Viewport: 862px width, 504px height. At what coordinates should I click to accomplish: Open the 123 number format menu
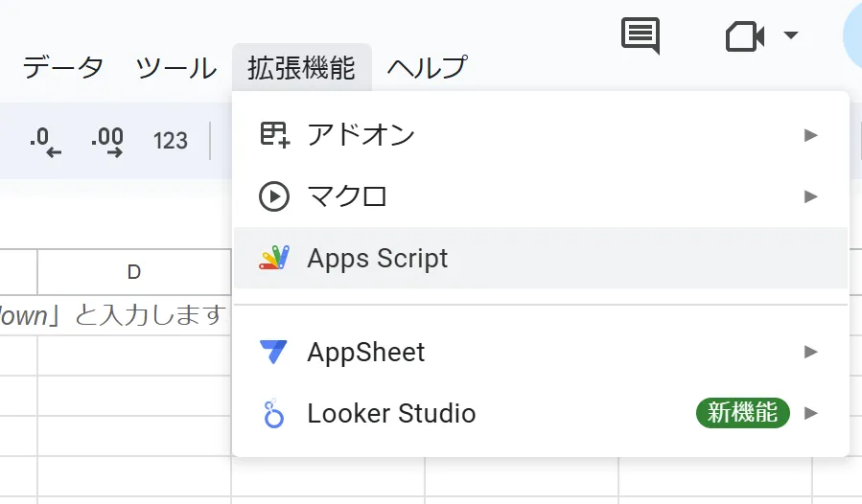tap(171, 141)
